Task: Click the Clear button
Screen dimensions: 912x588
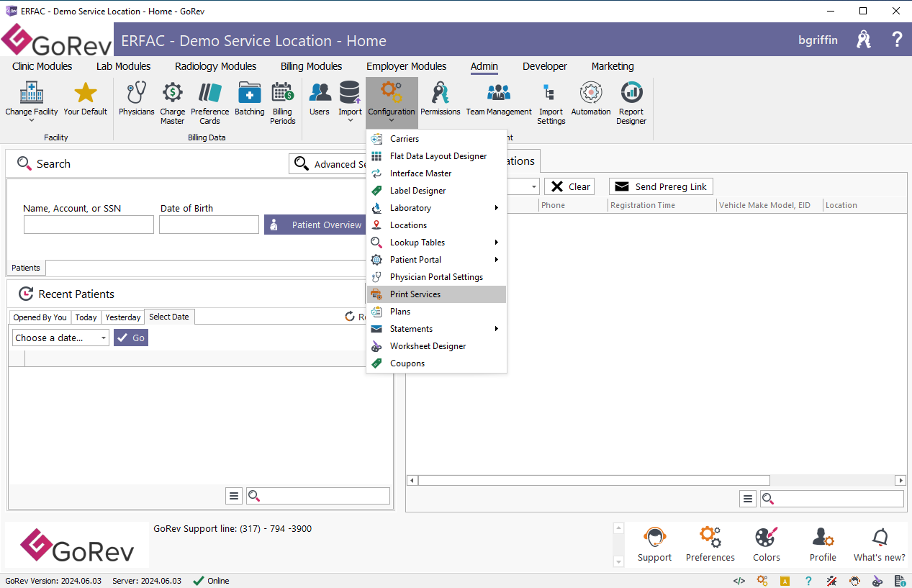Action: pos(571,186)
